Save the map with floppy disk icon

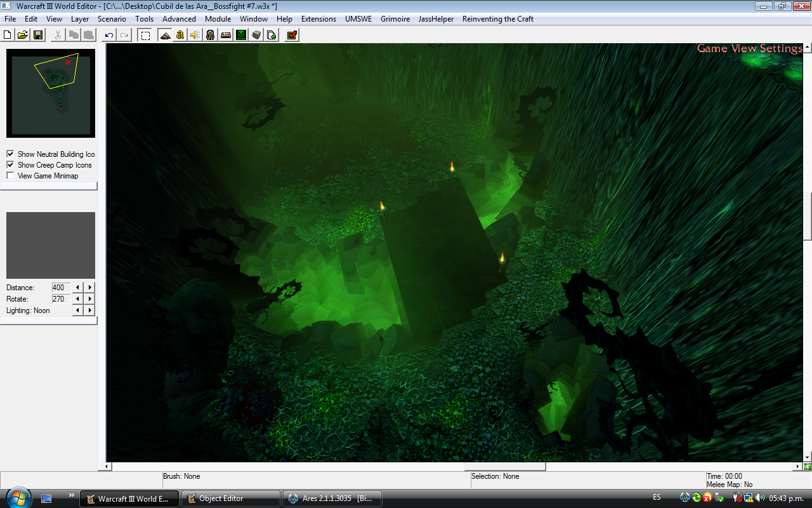tap(37, 35)
